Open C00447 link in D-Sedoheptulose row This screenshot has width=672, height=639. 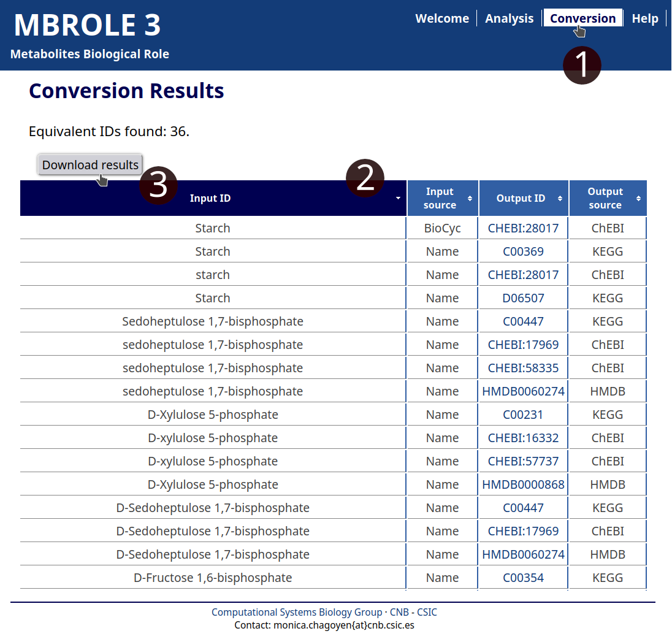click(523, 507)
